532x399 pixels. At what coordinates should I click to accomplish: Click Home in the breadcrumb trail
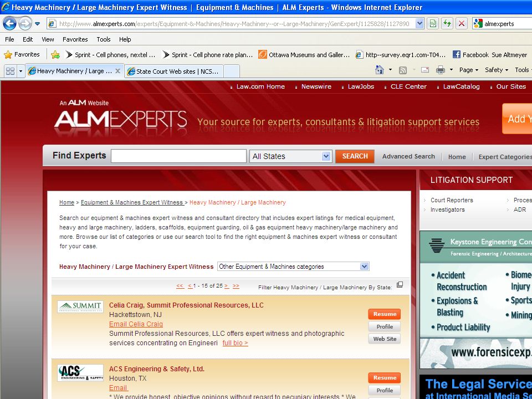coord(66,203)
